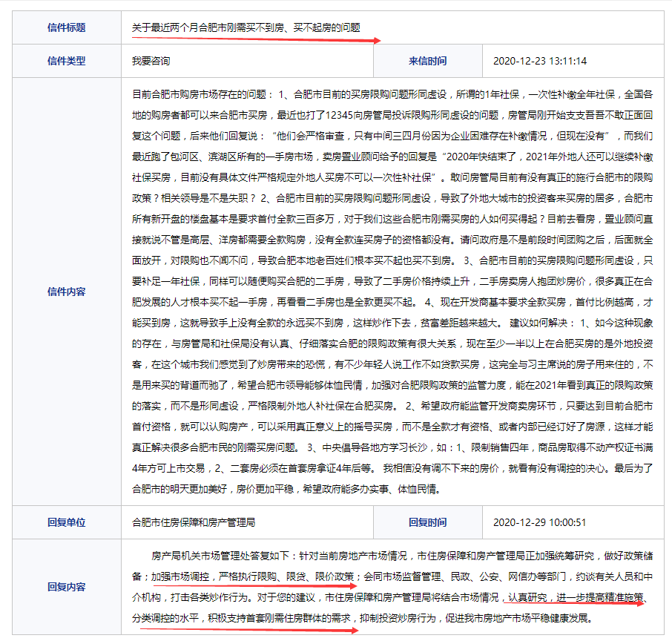
Task: Click the 回复单位 label cell
Action: [x=66, y=522]
